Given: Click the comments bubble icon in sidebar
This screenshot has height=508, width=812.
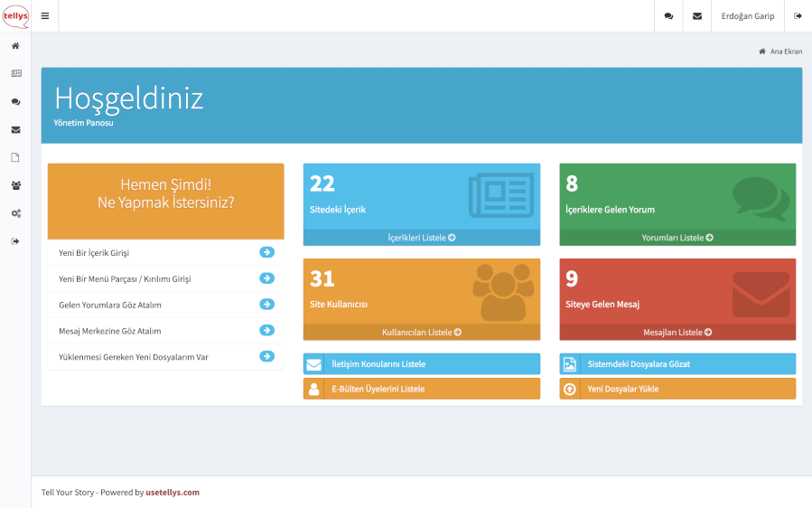Looking at the screenshot, I should 15,102.
